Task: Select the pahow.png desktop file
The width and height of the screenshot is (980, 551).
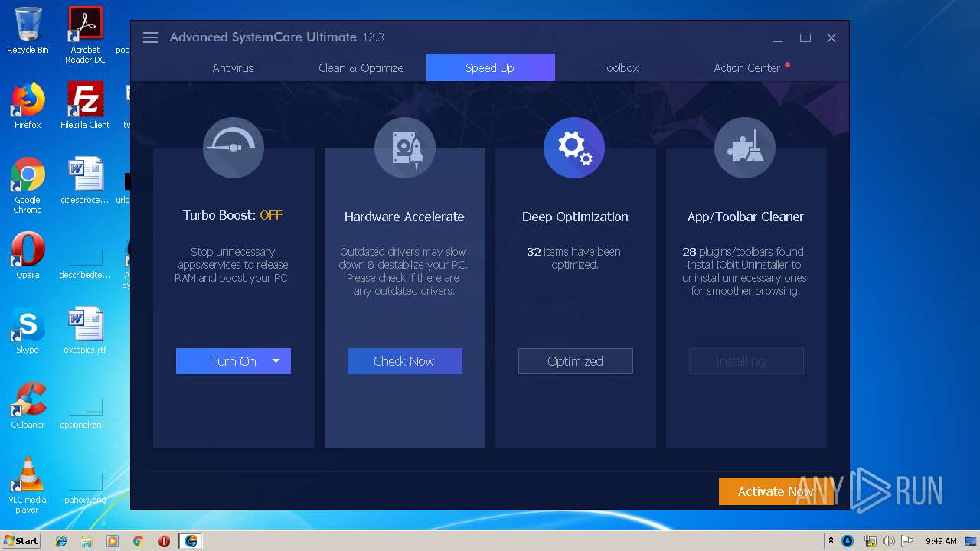Action: [x=85, y=487]
